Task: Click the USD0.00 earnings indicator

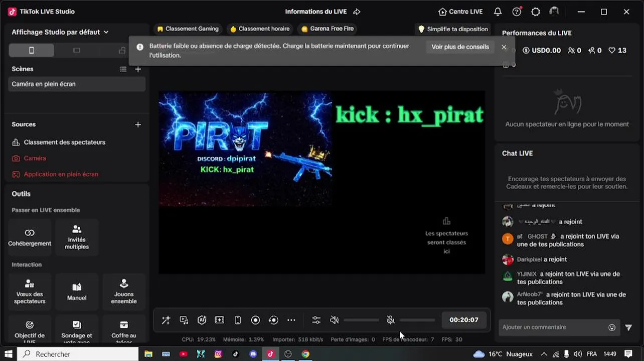Action: click(542, 51)
